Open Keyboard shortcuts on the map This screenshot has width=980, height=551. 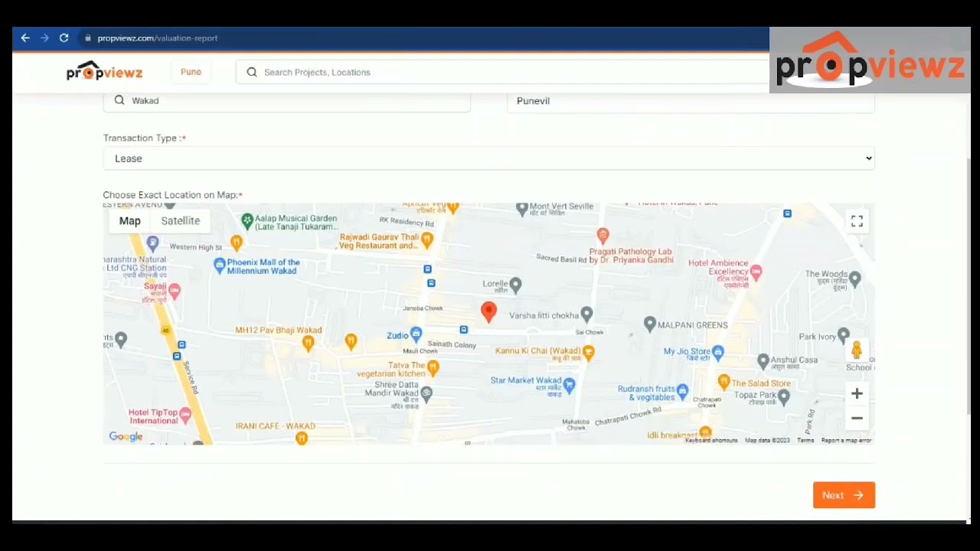(x=711, y=441)
